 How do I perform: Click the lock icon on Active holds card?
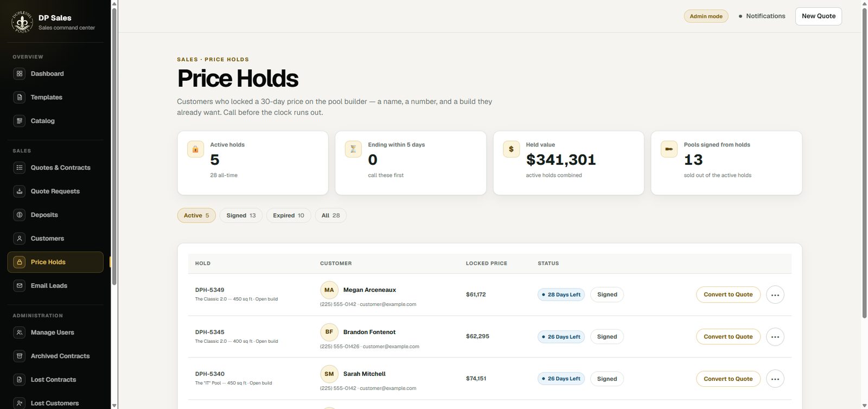(x=195, y=149)
